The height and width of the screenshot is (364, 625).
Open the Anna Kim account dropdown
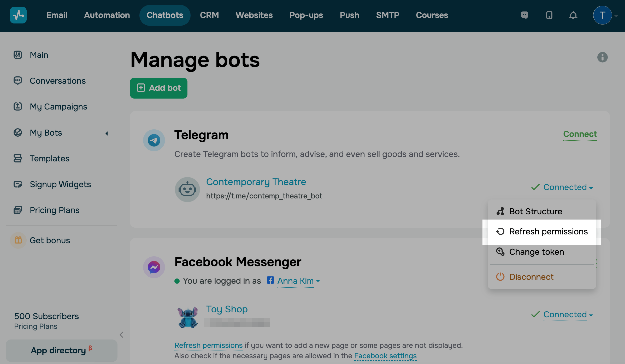[298, 281]
